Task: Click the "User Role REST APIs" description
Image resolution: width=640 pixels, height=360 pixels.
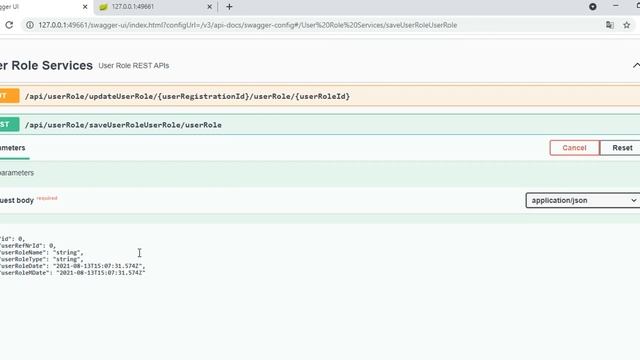Action: 133,66
